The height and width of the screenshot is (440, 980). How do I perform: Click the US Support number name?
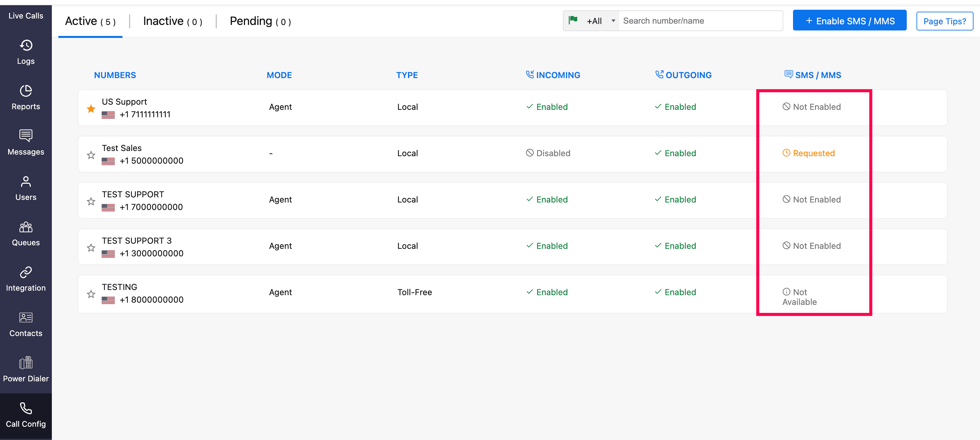[x=124, y=101]
